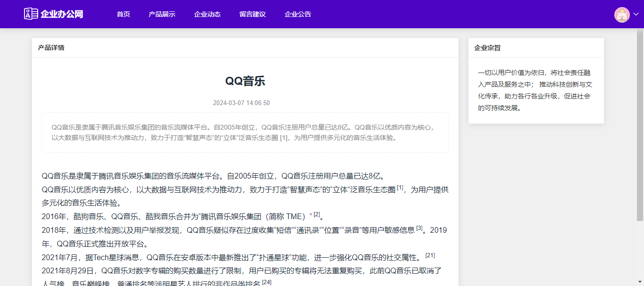Viewport: 644px width, 286px height.
Task: Open the 首页 menu item
Action: point(124,14)
